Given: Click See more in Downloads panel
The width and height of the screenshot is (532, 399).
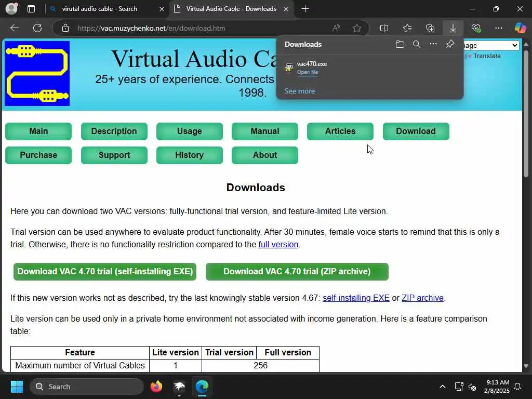Looking at the screenshot, I should pyautogui.click(x=300, y=91).
